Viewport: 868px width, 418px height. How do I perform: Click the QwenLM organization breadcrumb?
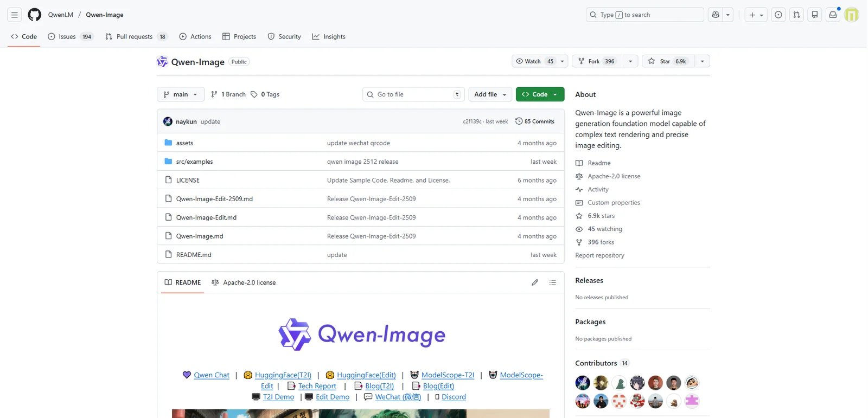(61, 15)
